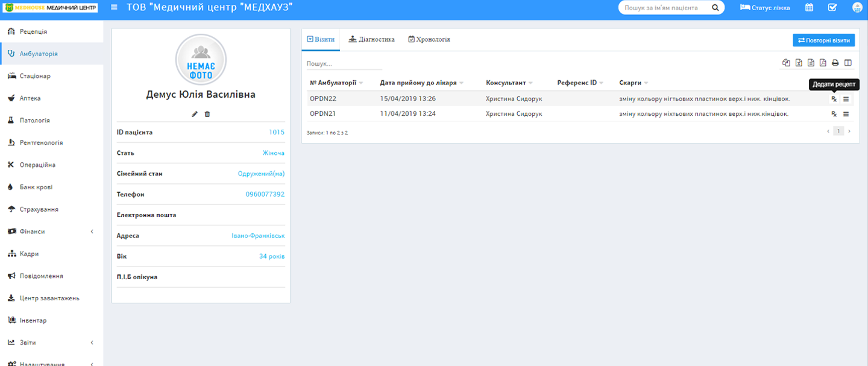Select page 1 in pagination

[x=838, y=131]
